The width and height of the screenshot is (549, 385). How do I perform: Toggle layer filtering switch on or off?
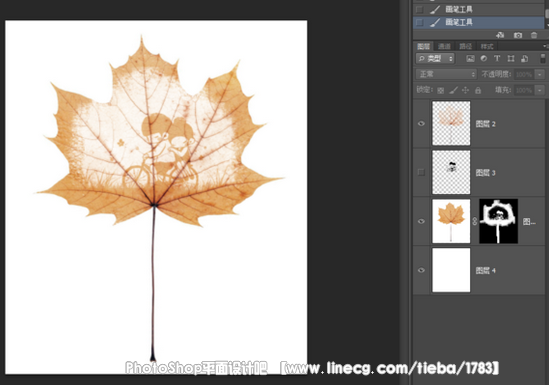click(543, 58)
